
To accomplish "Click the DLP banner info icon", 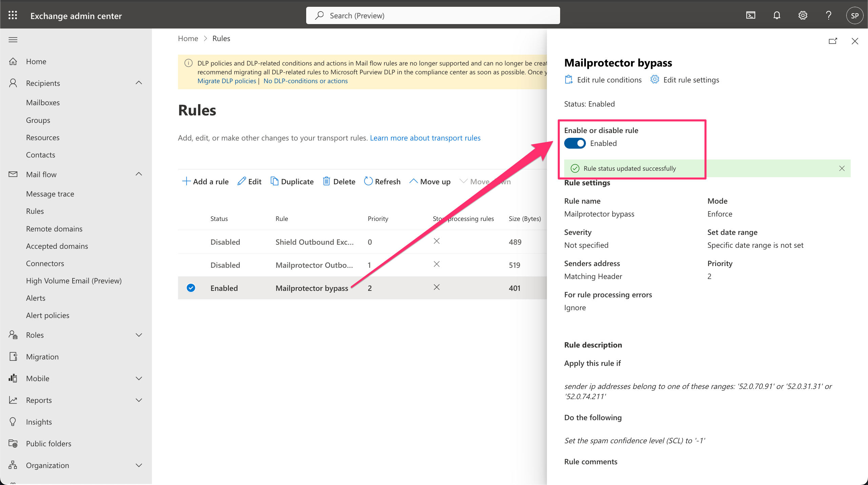I will 188,63.
